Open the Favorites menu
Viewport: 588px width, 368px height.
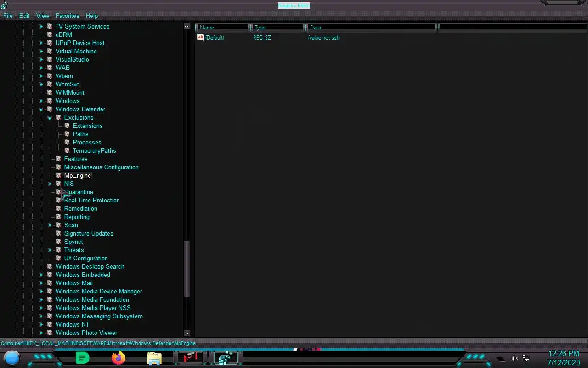pos(67,16)
